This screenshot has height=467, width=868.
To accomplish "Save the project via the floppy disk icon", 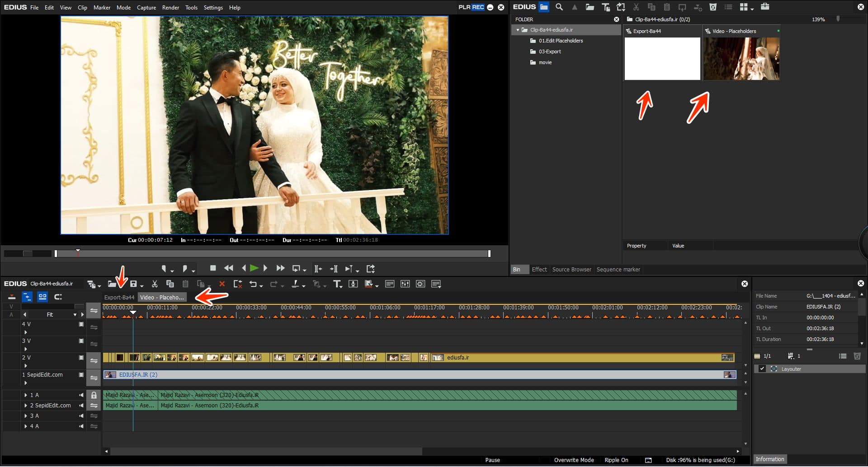I will tap(133, 284).
